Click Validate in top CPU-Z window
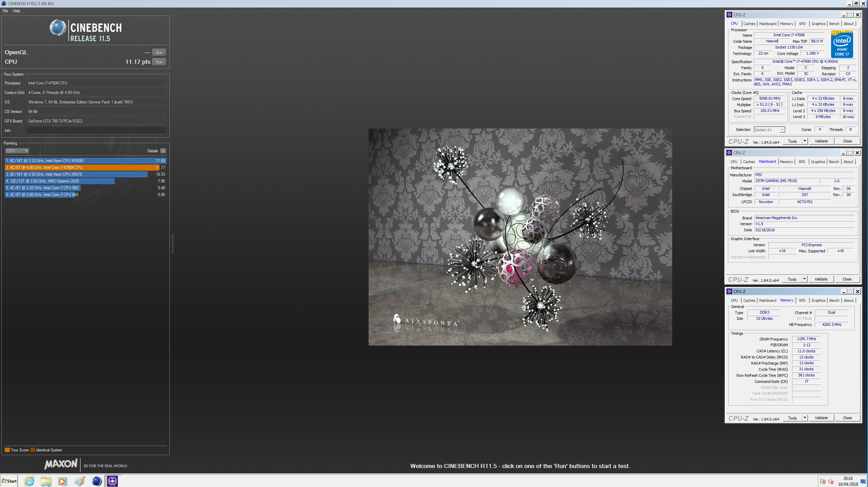 tap(821, 141)
